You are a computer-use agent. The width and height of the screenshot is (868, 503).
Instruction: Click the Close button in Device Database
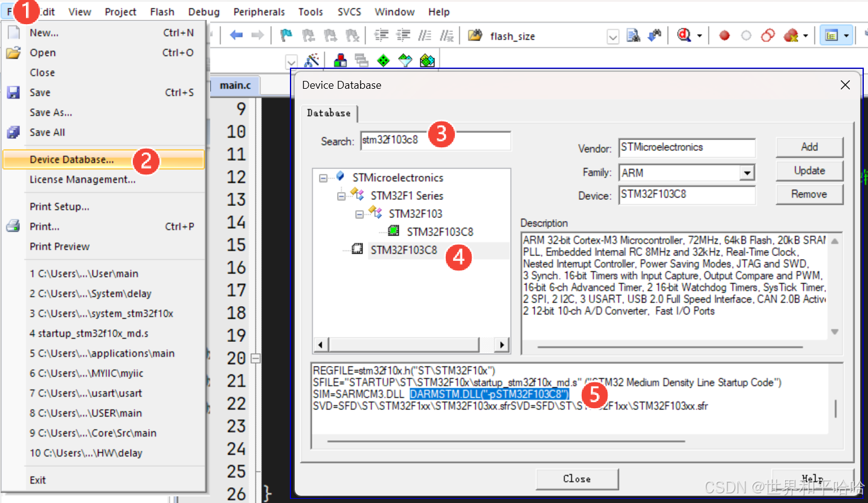click(x=577, y=479)
